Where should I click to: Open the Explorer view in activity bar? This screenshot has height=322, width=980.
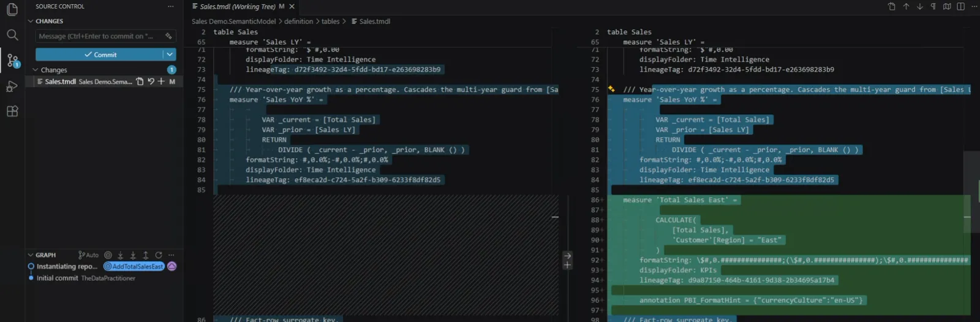click(12, 10)
